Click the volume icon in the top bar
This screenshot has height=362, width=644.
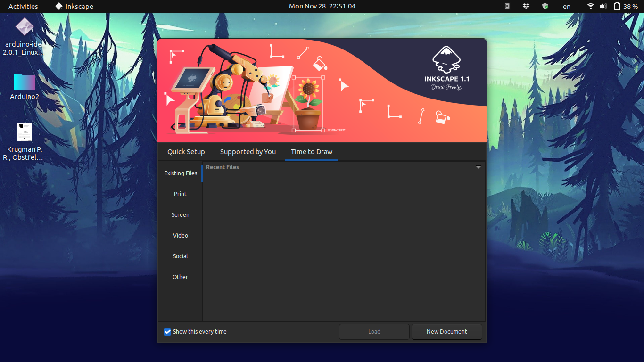[603, 6]
